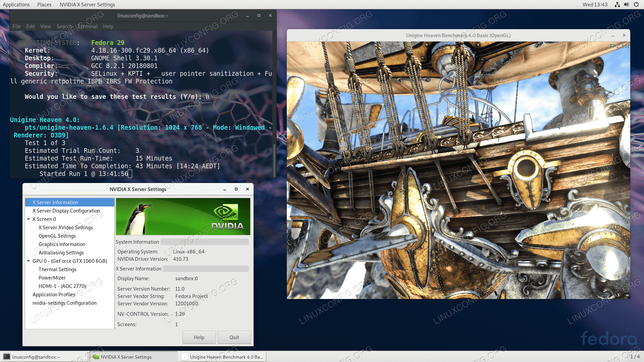The width and height of the screenshot is (644, 362).
Task: Click the FPS counter in Heaven window
Action: [x=619, y=46]
